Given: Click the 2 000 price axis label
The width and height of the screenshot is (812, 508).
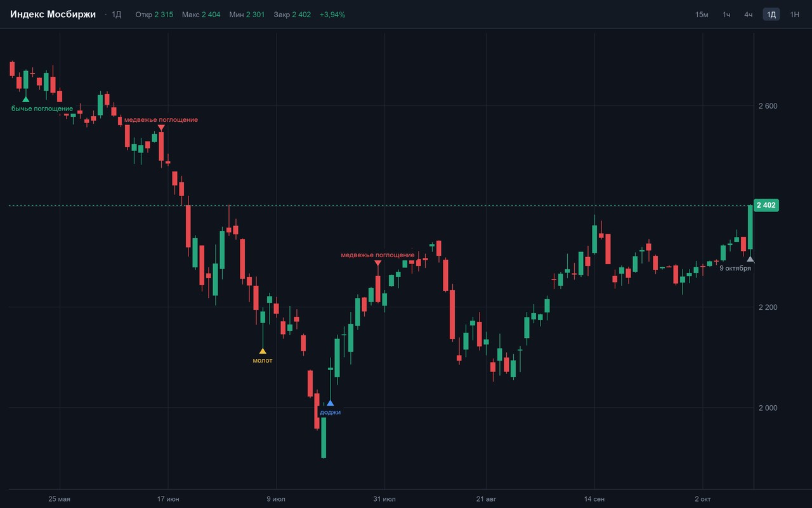Looking at the screenshot, I should click(768, 408).
